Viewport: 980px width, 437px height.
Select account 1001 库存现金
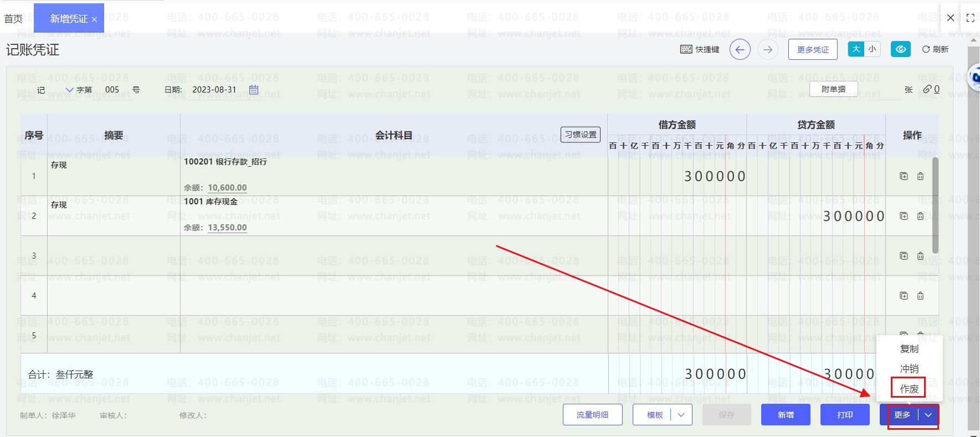(211, 202)
